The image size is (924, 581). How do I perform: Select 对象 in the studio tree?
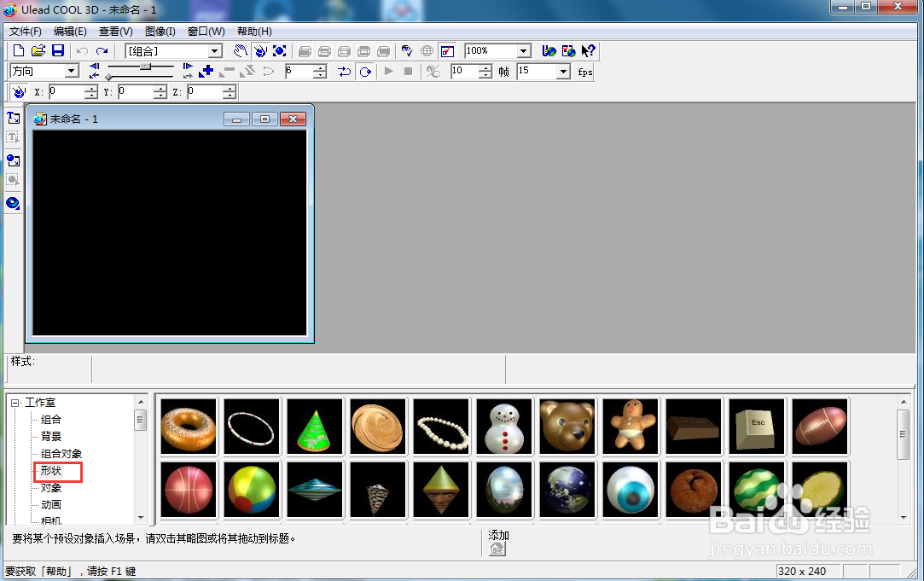(51, 488)
